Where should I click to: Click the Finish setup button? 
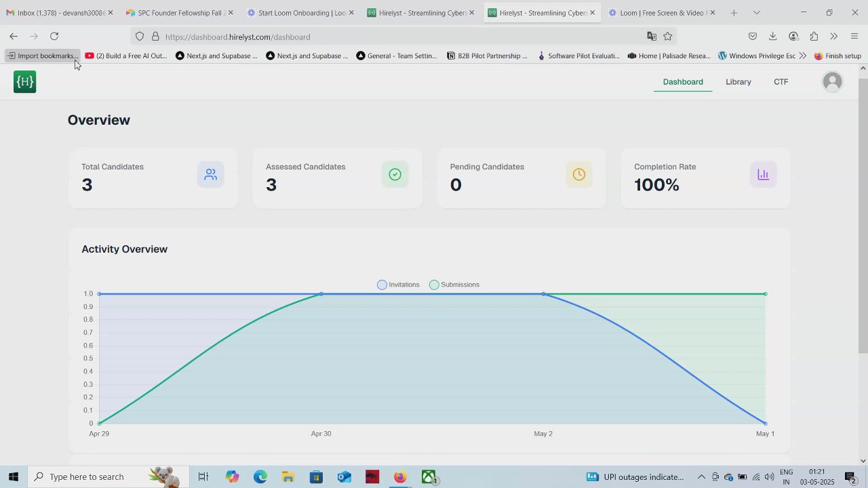tap(837, 56)
